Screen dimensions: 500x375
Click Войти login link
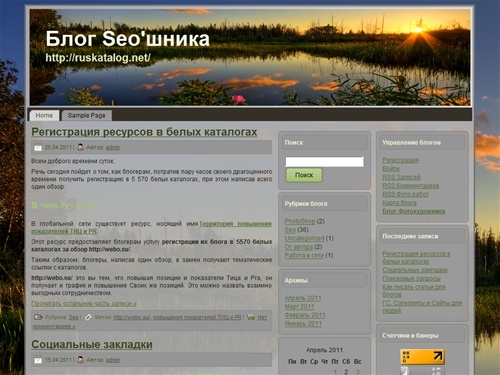[391, 169]
